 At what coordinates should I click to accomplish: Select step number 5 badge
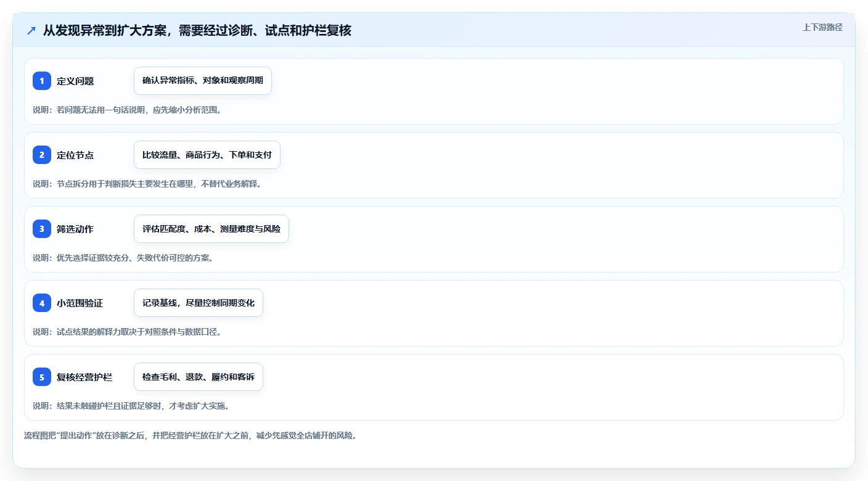pos(42,377)
